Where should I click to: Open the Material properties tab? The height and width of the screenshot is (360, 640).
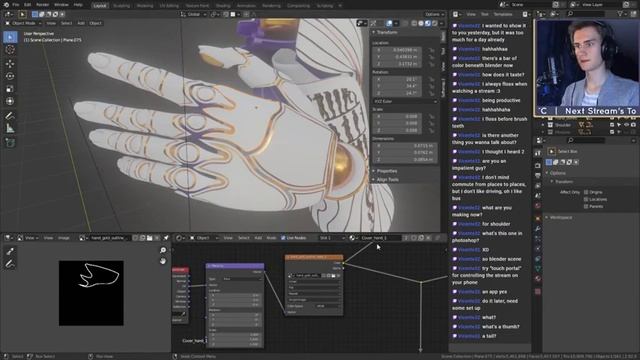click(538, 279)
